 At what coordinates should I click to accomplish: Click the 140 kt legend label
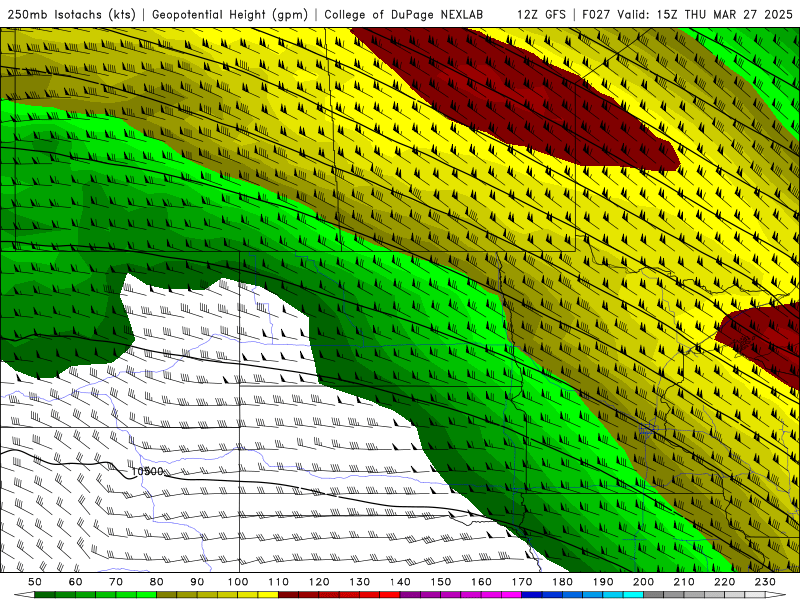point(400,582)
